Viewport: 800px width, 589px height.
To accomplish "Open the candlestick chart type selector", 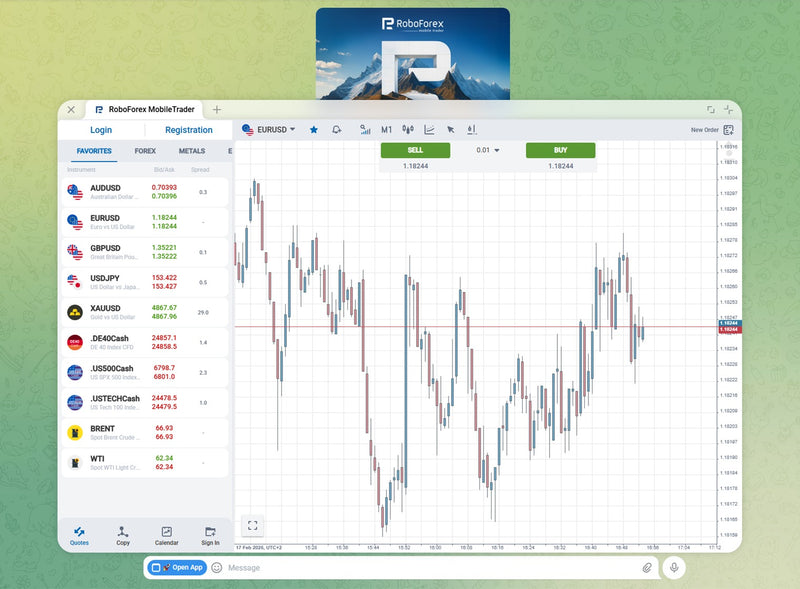I will click(408, 130).
